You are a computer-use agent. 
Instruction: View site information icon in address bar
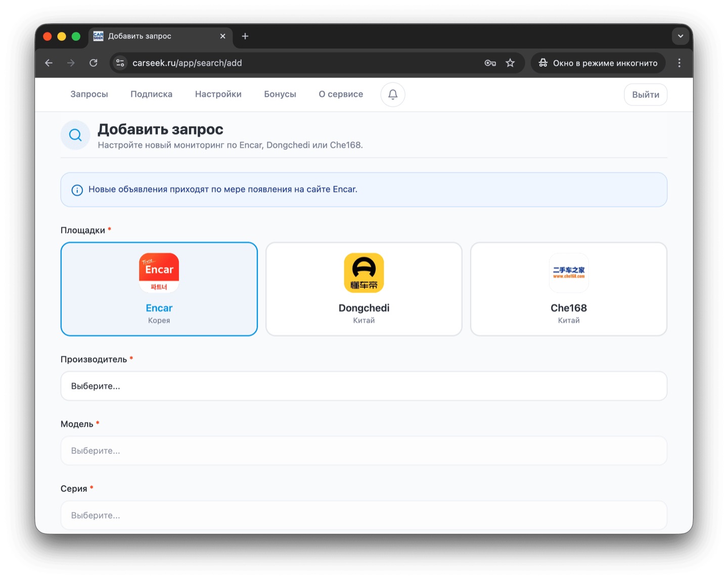120,63
